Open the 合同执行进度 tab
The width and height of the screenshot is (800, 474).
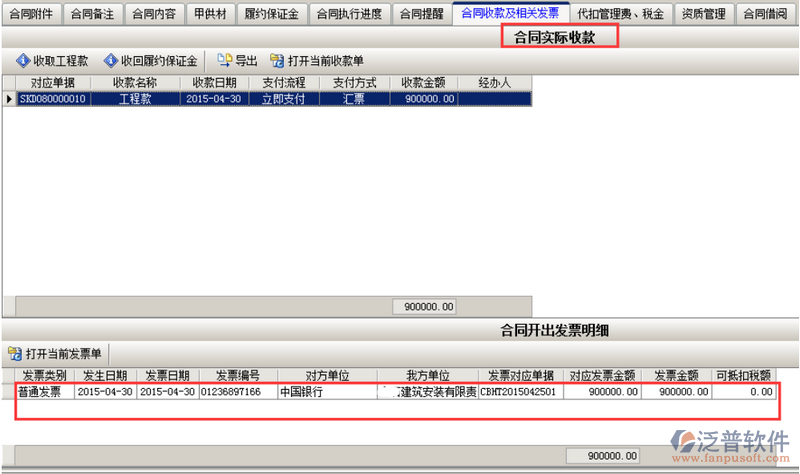pyautogui.click(x=347, y=13)
